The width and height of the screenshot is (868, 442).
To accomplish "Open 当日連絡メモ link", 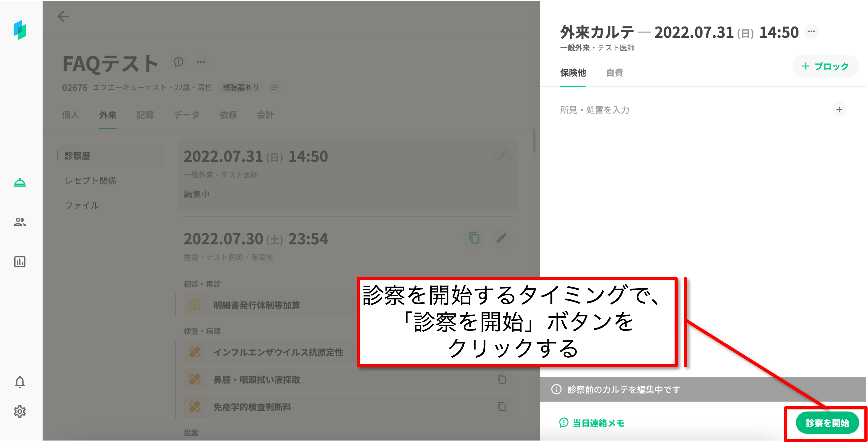I will [x=592, y=423].
